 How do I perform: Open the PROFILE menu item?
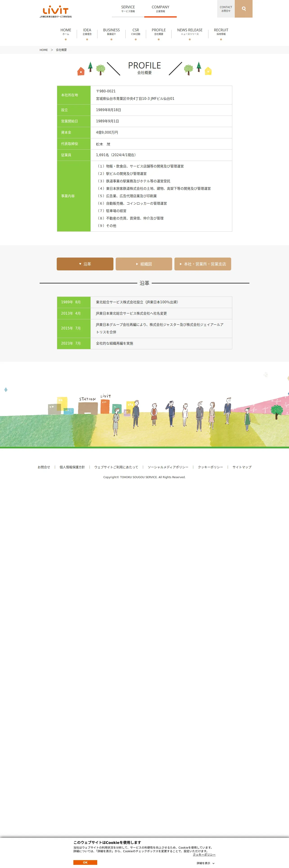pos(158,32)
